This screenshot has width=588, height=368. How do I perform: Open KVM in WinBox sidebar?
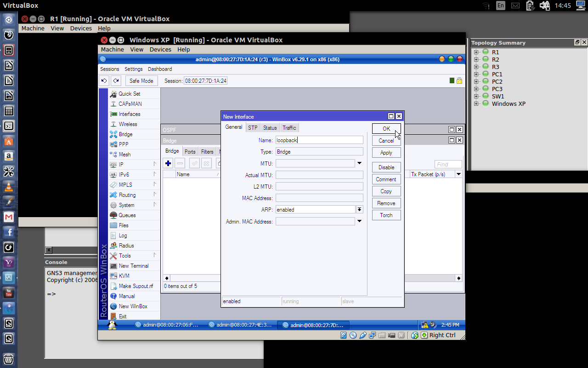(x=124, y=276)
